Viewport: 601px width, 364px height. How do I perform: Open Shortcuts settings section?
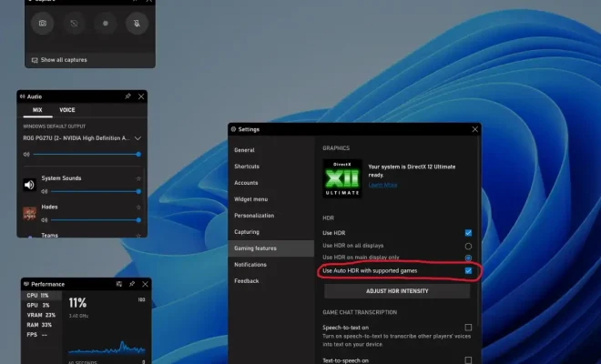click(270, 167)
